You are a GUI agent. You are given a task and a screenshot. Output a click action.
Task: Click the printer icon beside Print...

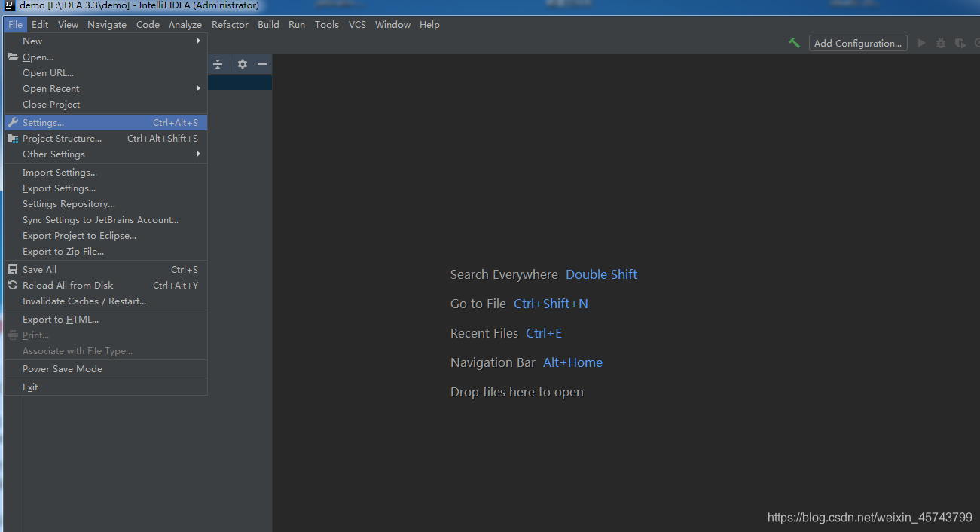13,335
